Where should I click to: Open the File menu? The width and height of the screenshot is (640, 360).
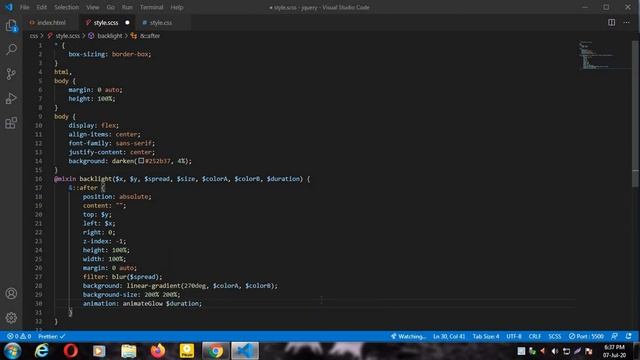click(x=24, y=7)
